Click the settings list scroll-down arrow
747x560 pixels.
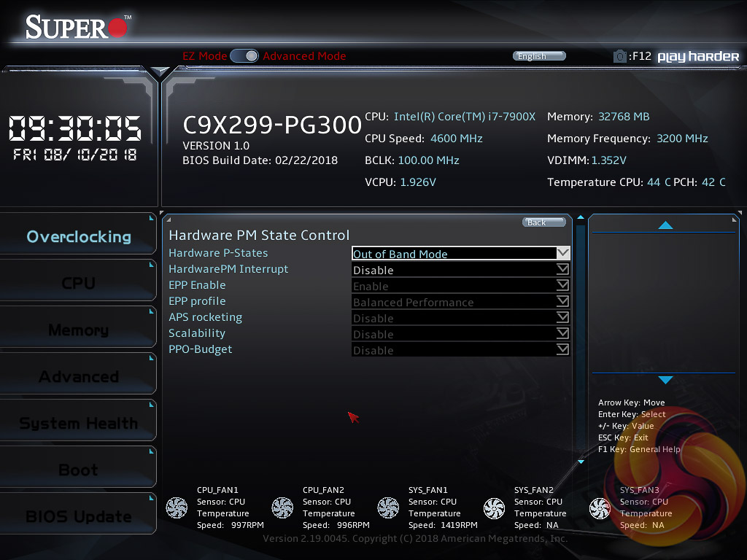pyautogui.click(x=581, y=462)
